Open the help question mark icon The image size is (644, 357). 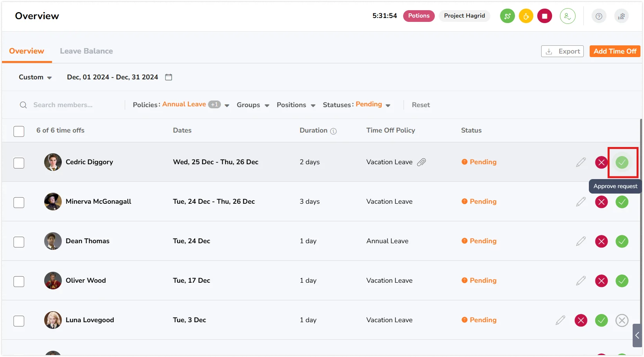tap(599, 16)
